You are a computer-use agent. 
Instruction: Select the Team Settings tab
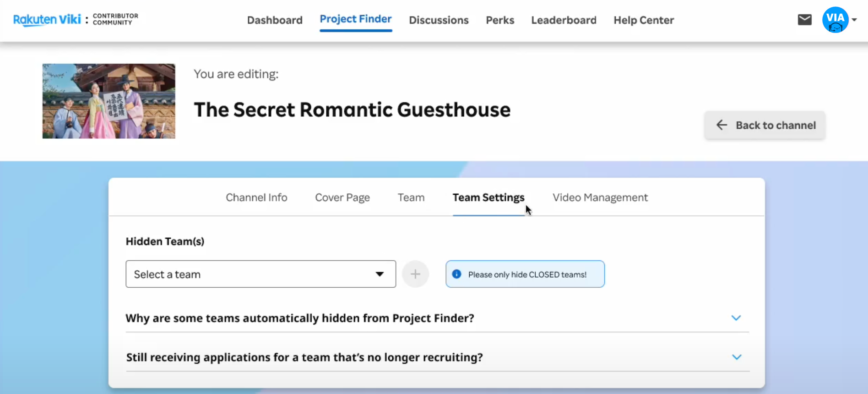(488, 197)
